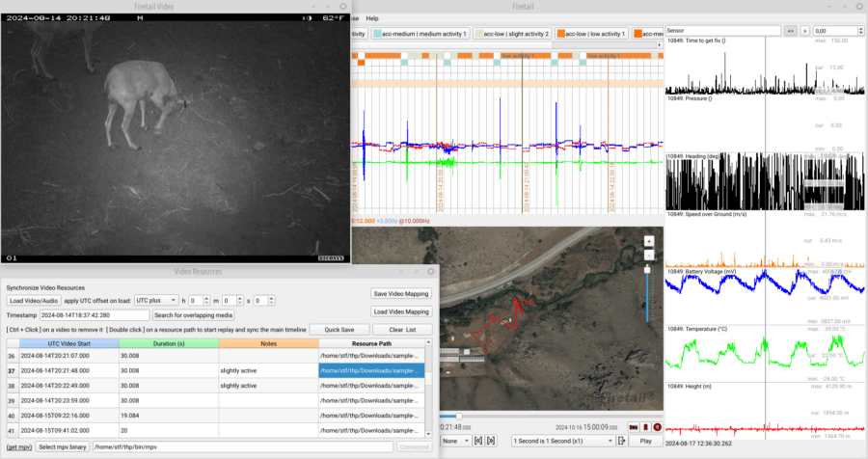868x459 pixels.
Task: Click the map zoom in plus button
Action: (x=649, y=241)
